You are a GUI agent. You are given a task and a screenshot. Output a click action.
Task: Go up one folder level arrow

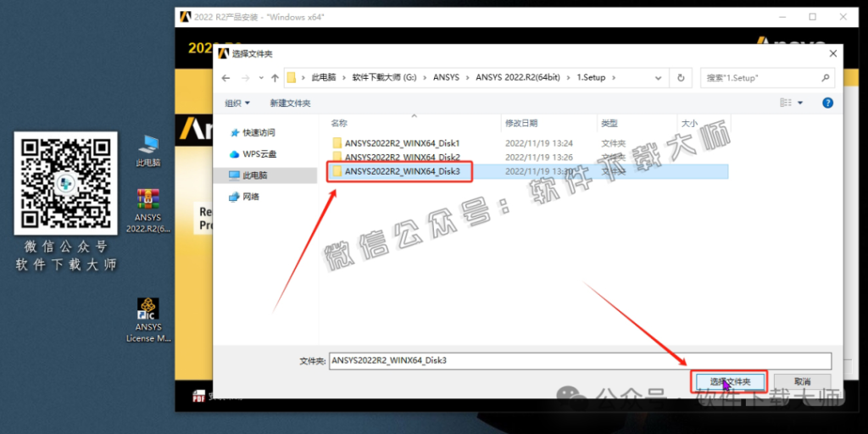tap(275, 78)
